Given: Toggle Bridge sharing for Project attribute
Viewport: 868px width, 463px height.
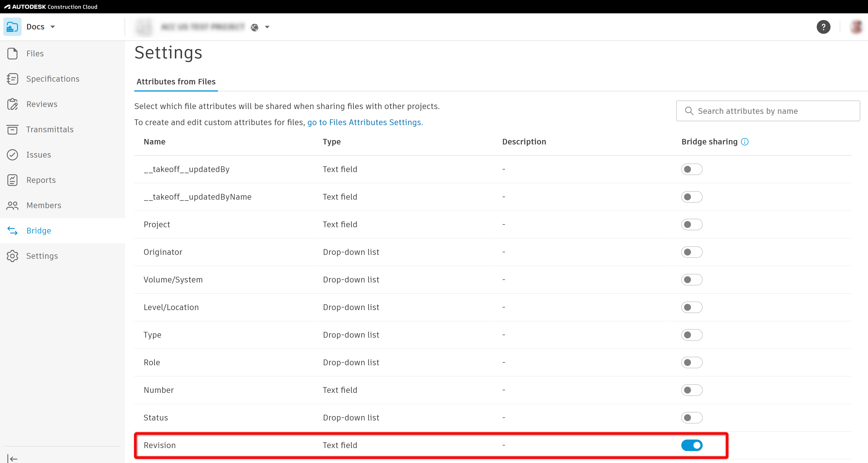Looking at the screenshot, I should [692, 224].
